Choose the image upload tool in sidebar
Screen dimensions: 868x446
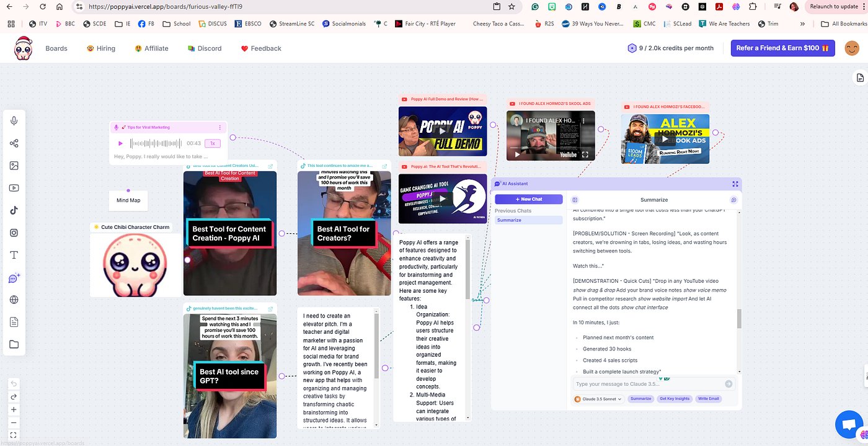(14, 166)
